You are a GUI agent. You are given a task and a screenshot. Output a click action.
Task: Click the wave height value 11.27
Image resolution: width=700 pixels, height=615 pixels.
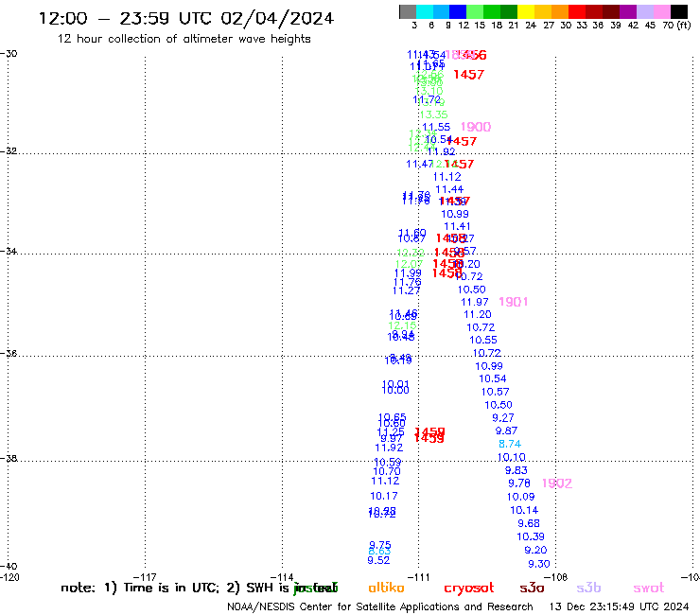pyautogui.click(x=406, y=291)
